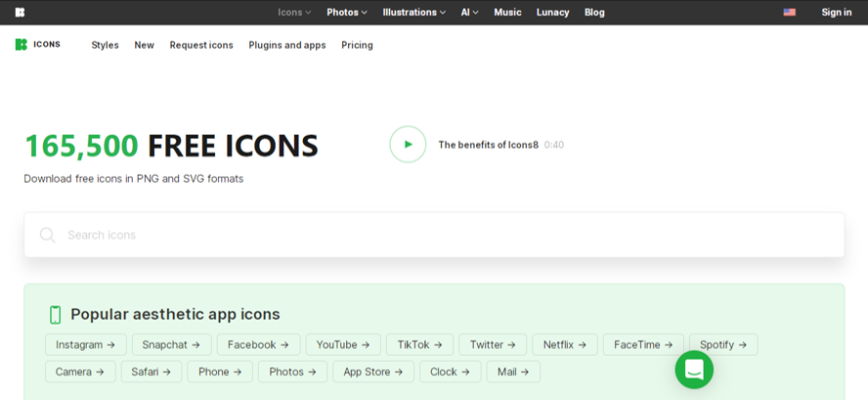Screen dimensions: 868x400
Task: Click 'Download free icons in PNG and SVG formats' text
Action: (x=133, y=179)
